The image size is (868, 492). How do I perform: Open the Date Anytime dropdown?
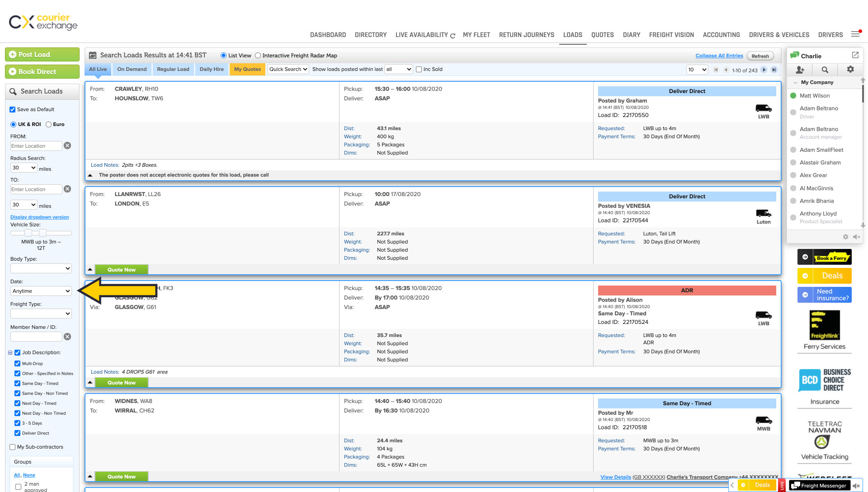point(41,291)
